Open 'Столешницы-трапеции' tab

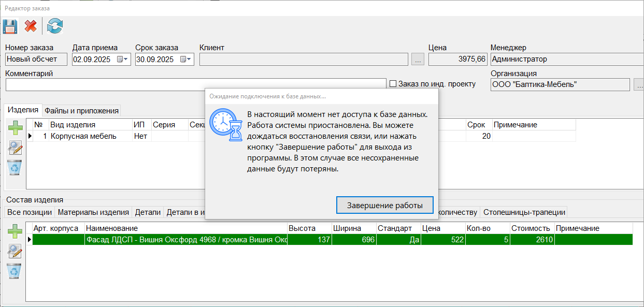click(524, 212)
